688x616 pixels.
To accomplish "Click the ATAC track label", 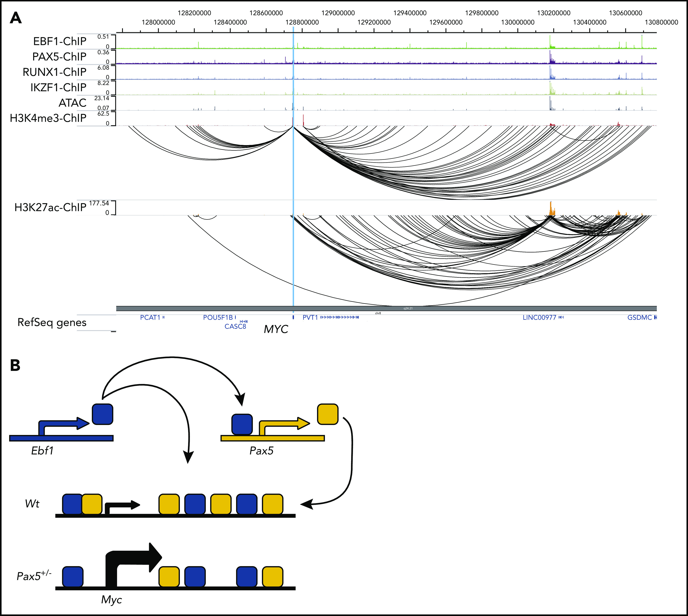I will [x=72, y=103].
